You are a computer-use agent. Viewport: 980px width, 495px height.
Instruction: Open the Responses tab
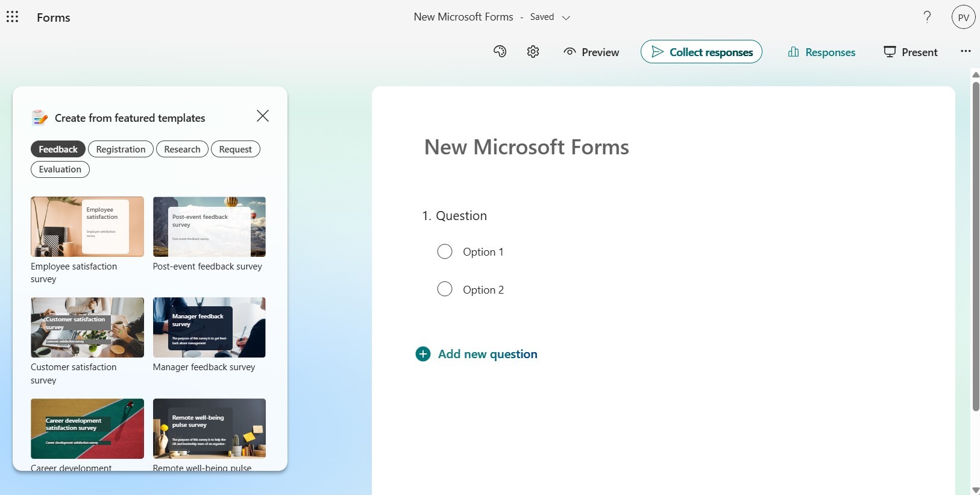[x=821, y=52]
